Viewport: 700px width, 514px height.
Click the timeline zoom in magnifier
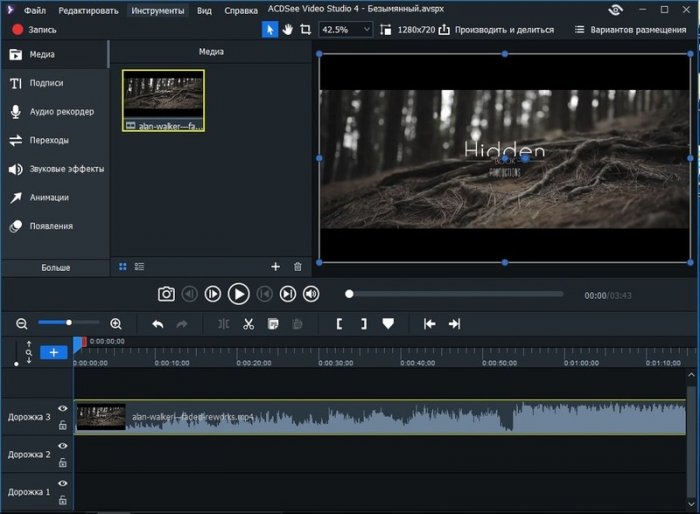(x=116, y=324)
